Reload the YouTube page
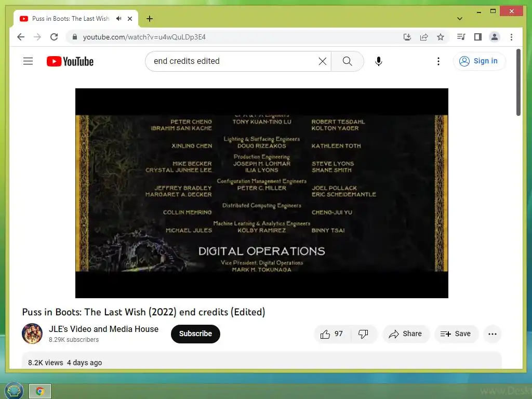Image resolution: width=532 pixels, height=399 pixels. click(54, 37)
